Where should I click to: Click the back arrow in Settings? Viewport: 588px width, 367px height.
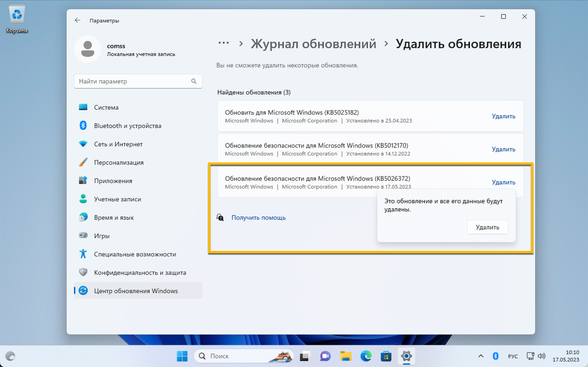(x=78, y=20)
